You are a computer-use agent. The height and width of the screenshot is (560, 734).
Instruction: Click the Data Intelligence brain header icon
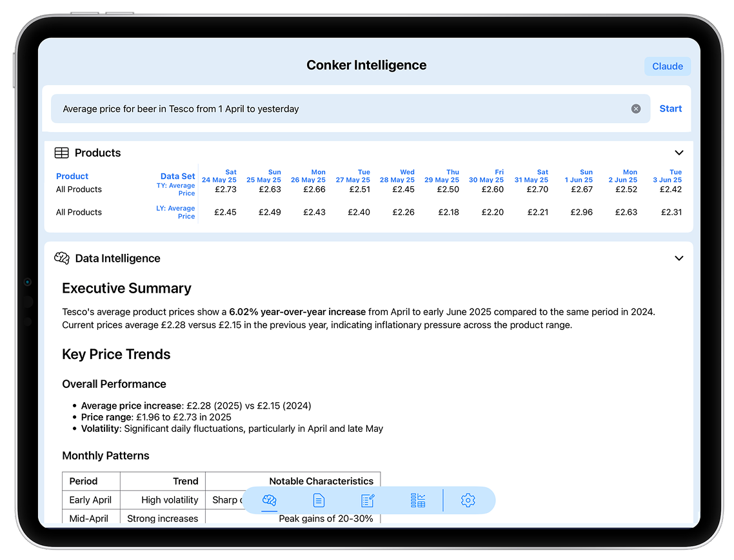click(x=62, y=258)
